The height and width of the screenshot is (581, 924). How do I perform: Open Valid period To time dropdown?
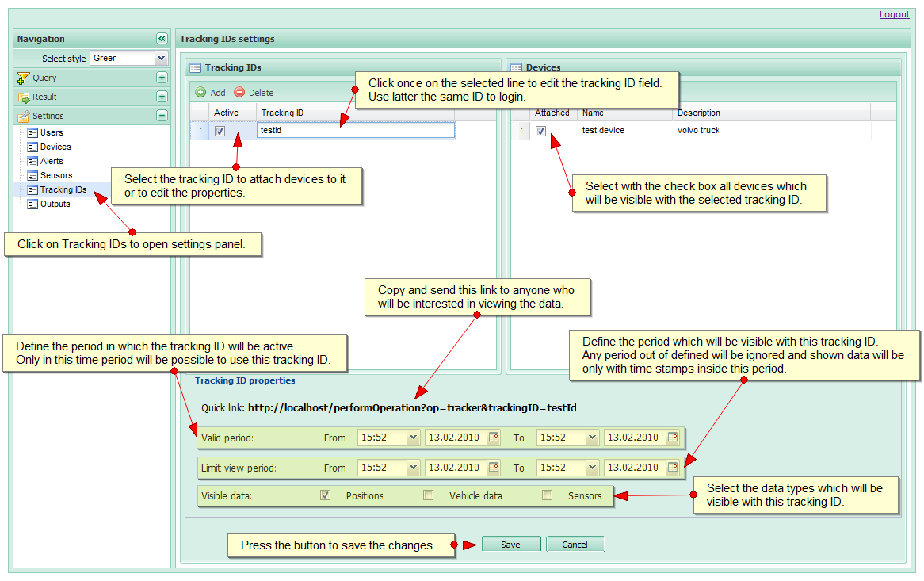pos(592,438)
